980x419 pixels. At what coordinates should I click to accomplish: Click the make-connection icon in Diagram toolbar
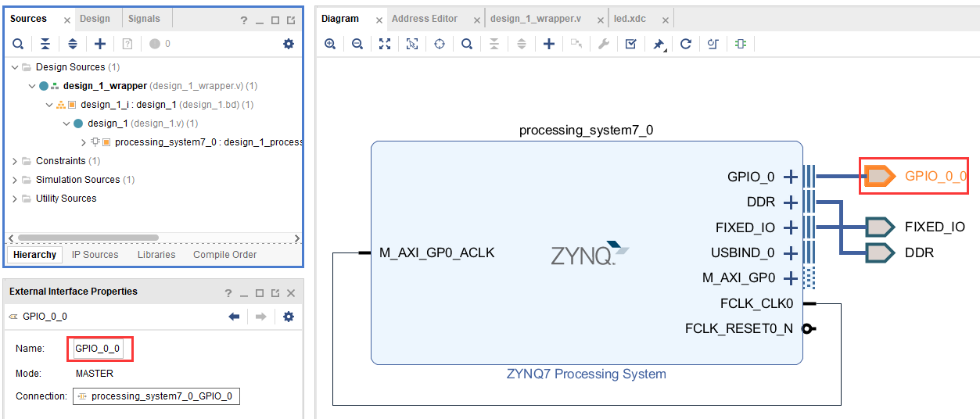point(576,45)
